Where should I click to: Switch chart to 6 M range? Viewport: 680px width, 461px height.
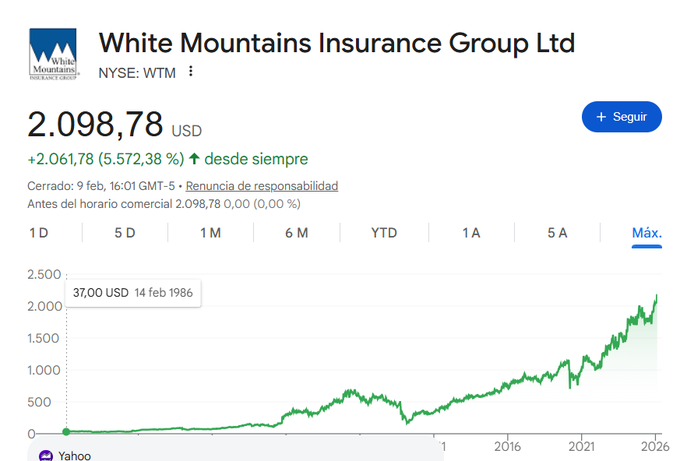coord(296,233)
